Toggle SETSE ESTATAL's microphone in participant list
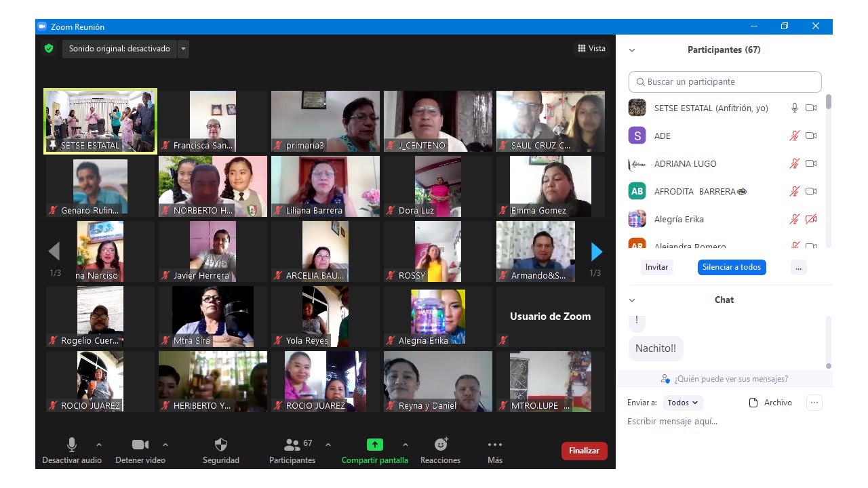This screenshot has height=488, width=868. 795,108
